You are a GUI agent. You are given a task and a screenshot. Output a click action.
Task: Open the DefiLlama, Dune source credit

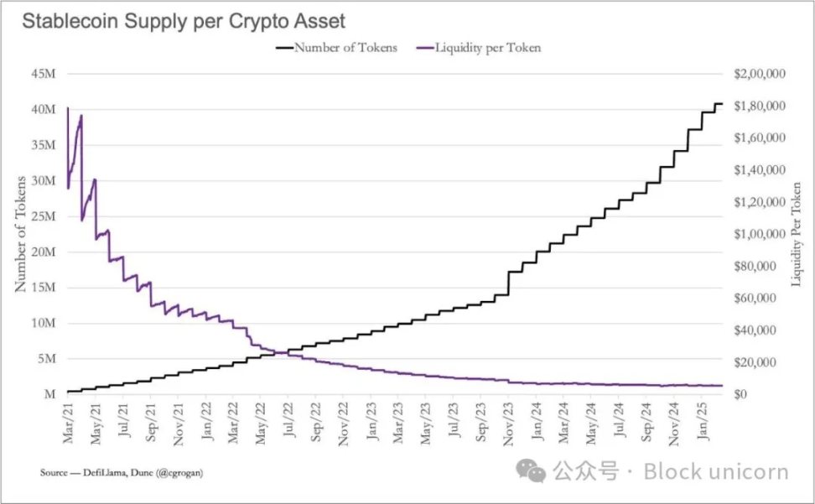(x=122, y=473)
